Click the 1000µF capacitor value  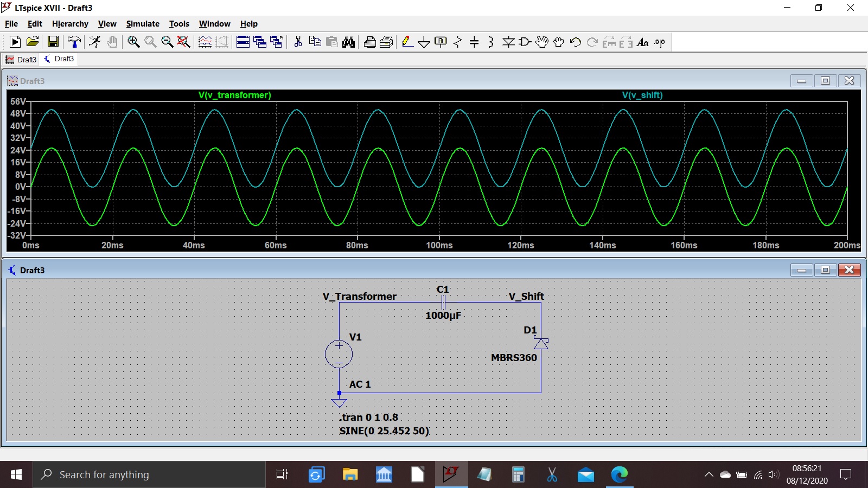[x=443, y=316]
